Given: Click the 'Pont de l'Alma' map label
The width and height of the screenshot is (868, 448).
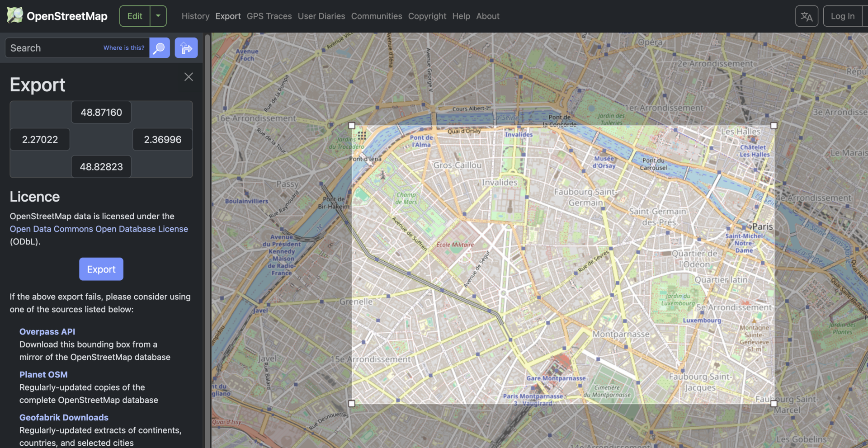Looking at the screenshot, I should (421, 141).
